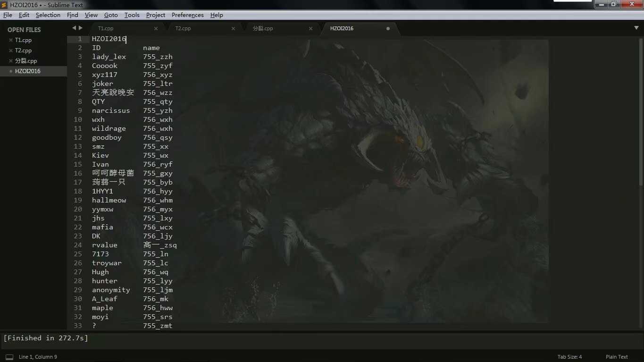Open the Goto menu
Screen dimensions: 644x362
click(x=111, y=15)
